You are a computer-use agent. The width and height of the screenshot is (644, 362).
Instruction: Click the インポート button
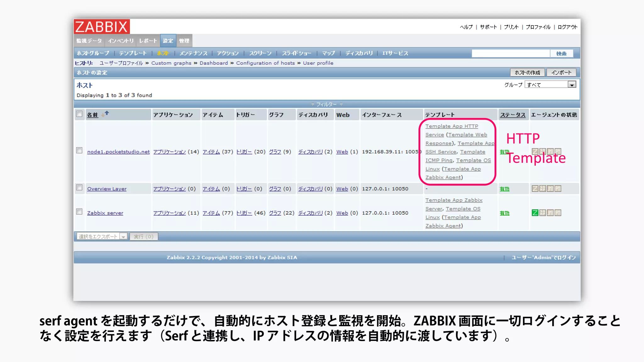561,72
